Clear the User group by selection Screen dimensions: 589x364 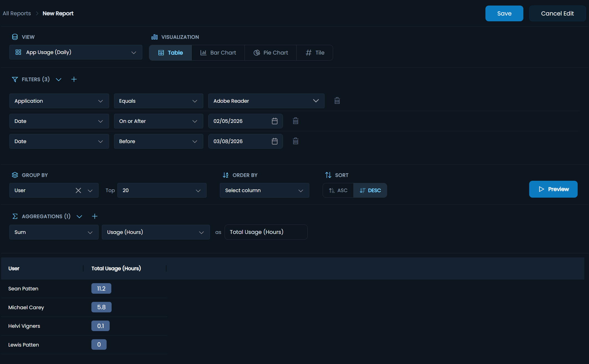pos(78,190)
